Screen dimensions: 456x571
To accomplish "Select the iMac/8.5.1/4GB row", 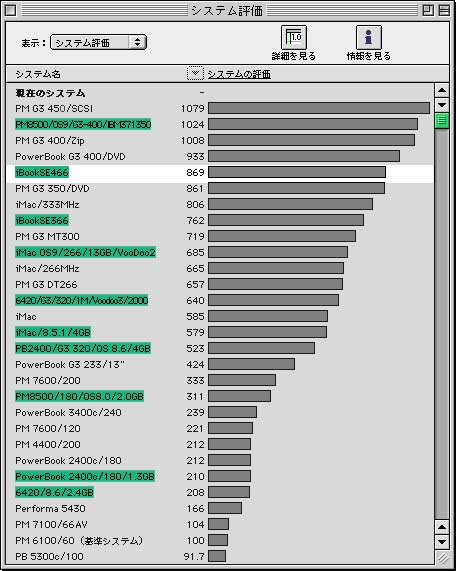I will click(x=220, y=332).
